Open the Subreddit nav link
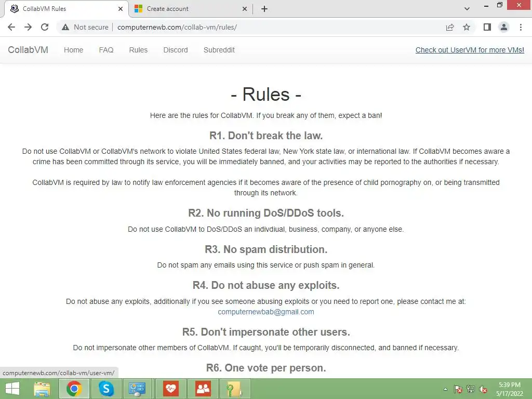This screenshot has width=532, height=399. point(219,50)
